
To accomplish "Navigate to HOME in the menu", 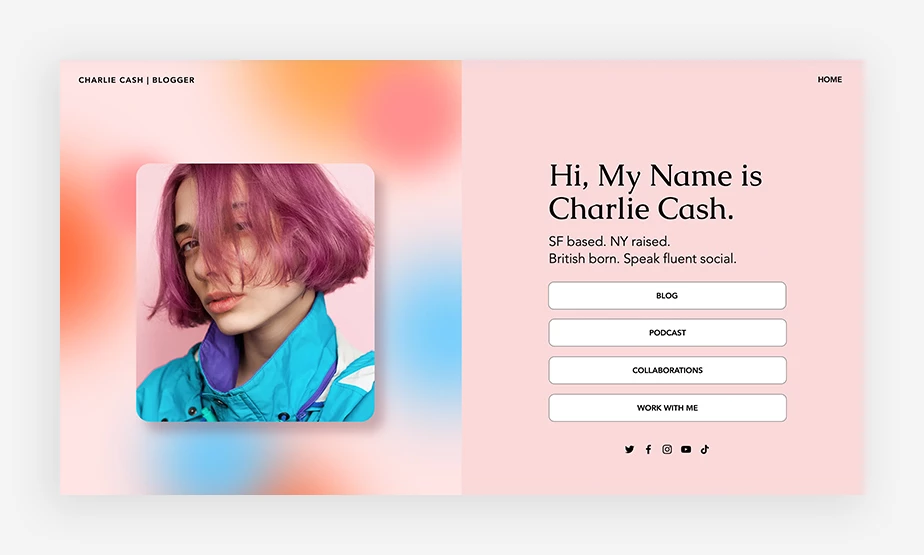I will coord(830,80).
